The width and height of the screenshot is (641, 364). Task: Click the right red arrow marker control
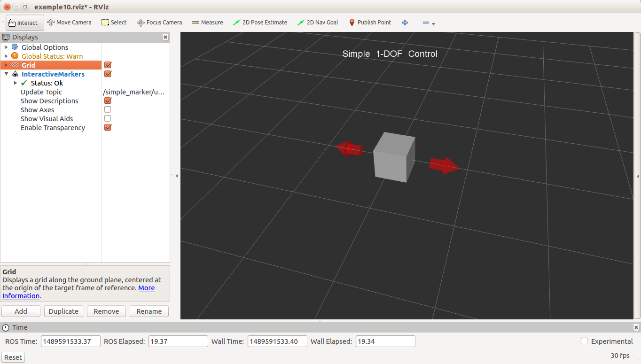click(x=444, y=165)
